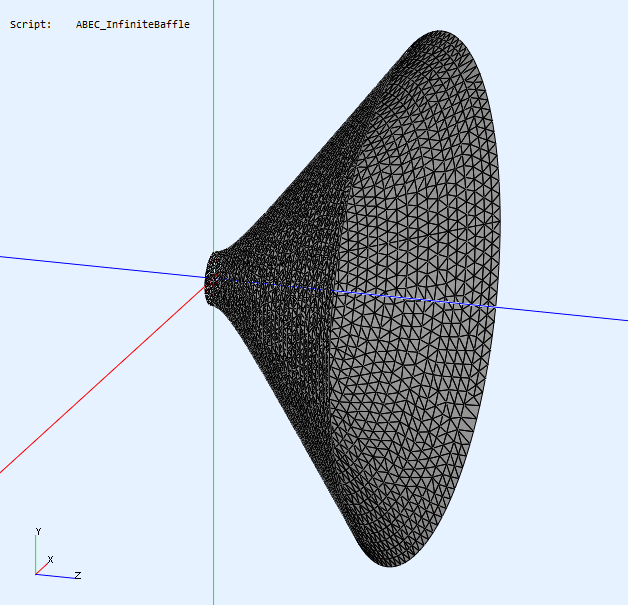The image size is (628, 605).
Task: Click the X label on axis gizmo
Action: pos(50,559)
